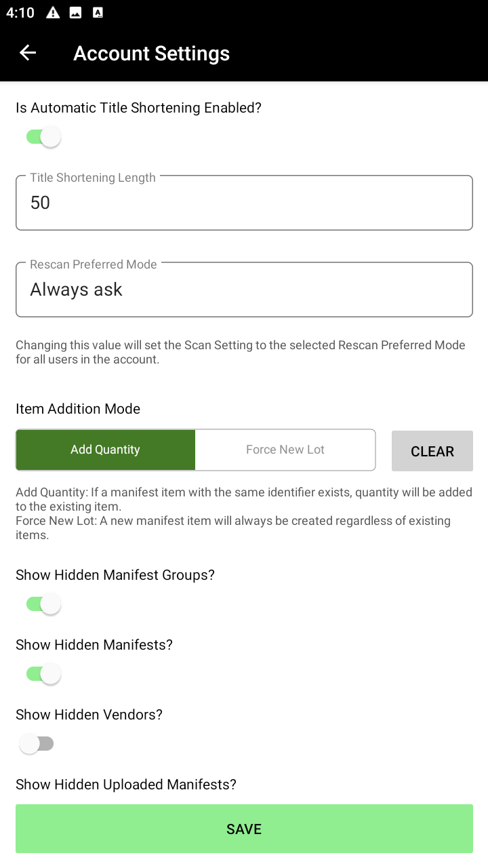488x868 pixels.
Task: Open Rescan Preferred Mode dropdown
Action: click(x=244, y=290)
